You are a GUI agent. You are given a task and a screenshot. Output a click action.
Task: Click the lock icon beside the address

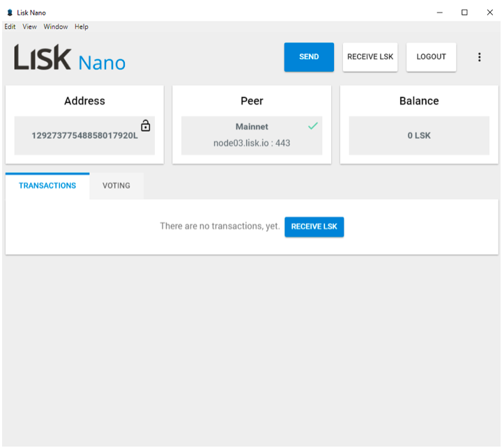click(145, 125)
